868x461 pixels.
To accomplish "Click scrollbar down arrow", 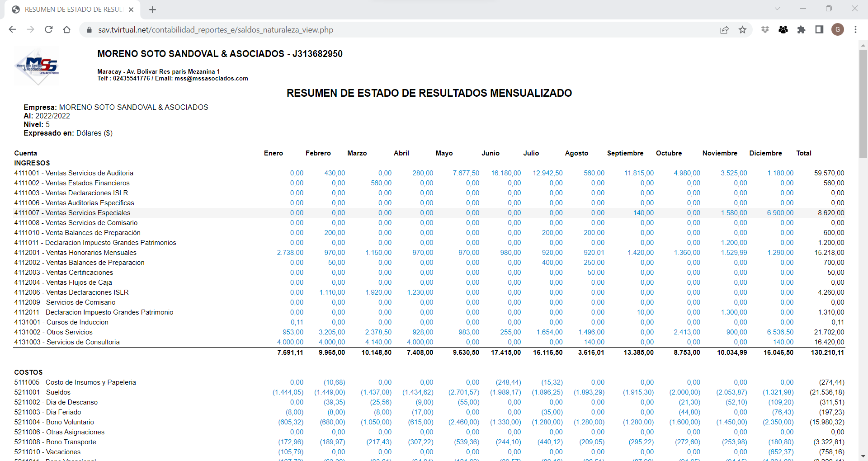I will (x=863, y=456).
